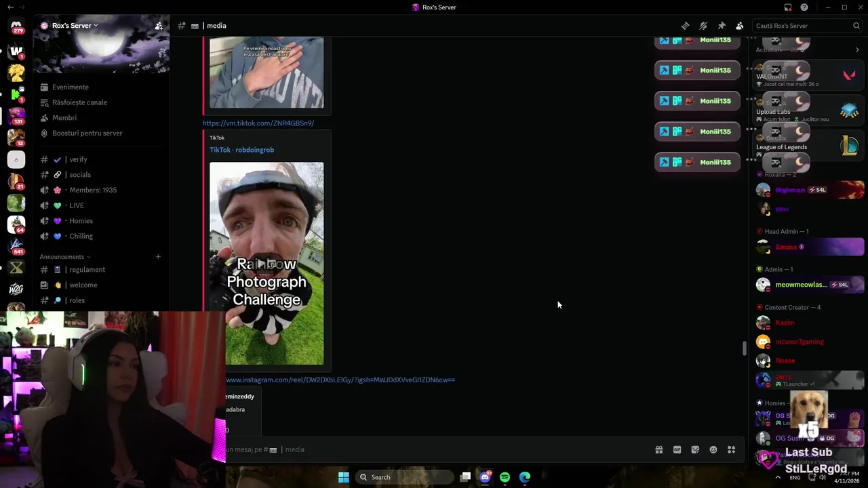Open the roles channel
The height and width of the screenshot is (488, 868).
77,300
